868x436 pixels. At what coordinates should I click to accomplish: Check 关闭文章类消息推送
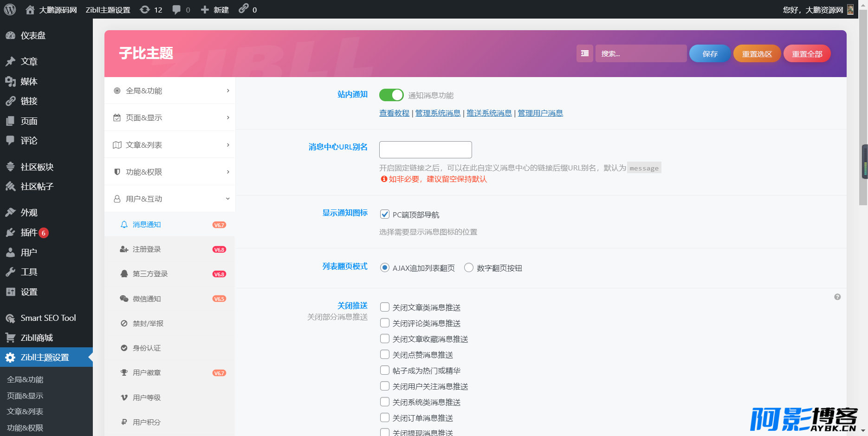coord(384,307)
